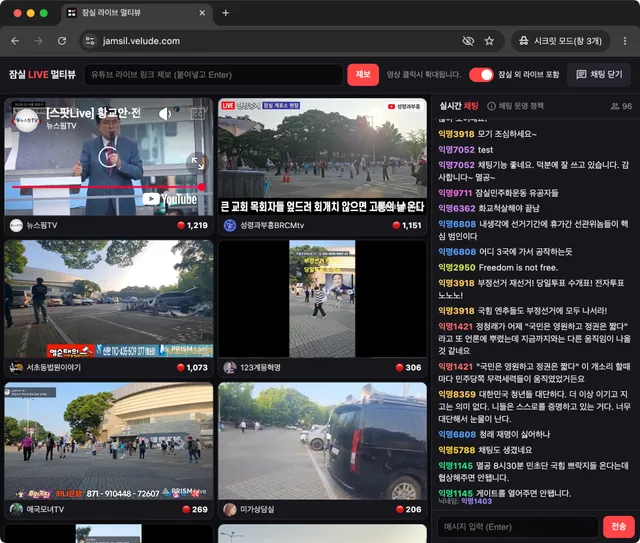The height and width of the screenshot is (543, 640).
Task: Open the 123계몽혁명 vertical stream
Action: pyautogui.click(x=322, y=298)
